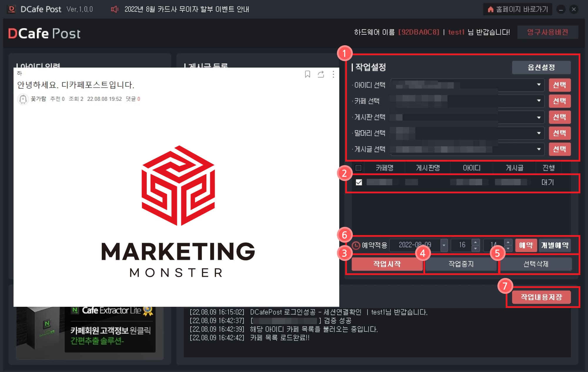Open the reservation date 2022-08-09 dropdown
This screenshot has width=588, height=372.
point(444,245)
